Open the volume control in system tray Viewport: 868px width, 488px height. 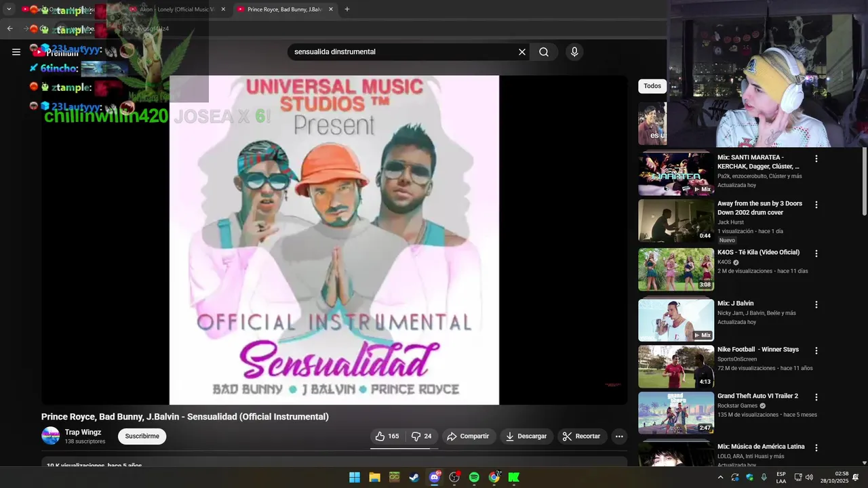click(809, 477)
